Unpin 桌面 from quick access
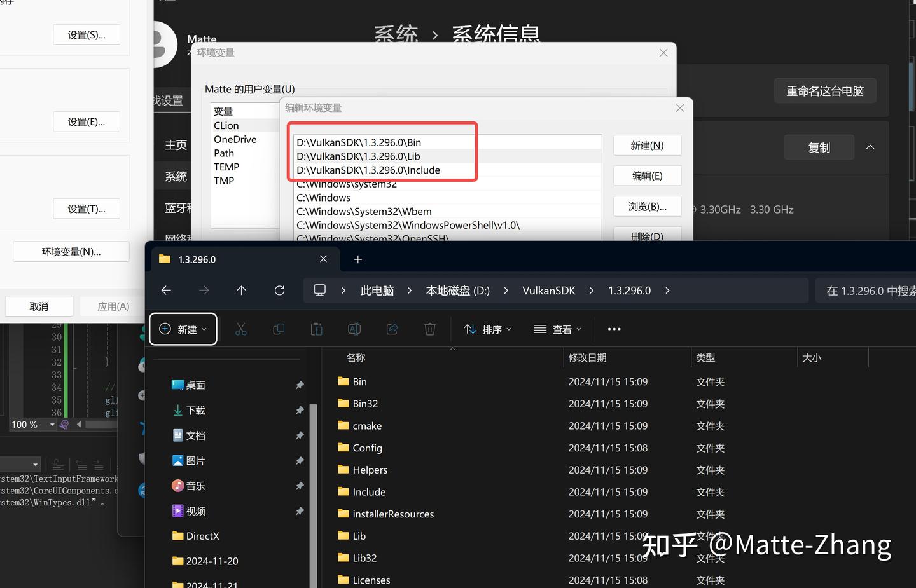The image size is (916, 588). click(x=300, y=385)
